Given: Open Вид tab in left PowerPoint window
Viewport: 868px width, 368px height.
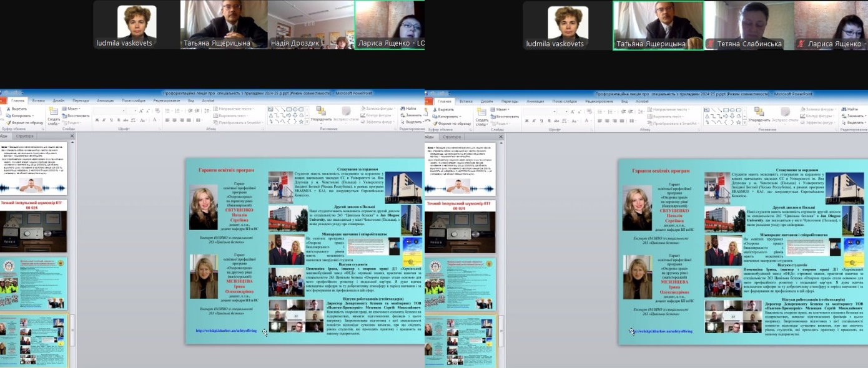Looking at the screenshot, I should (191, 100).
